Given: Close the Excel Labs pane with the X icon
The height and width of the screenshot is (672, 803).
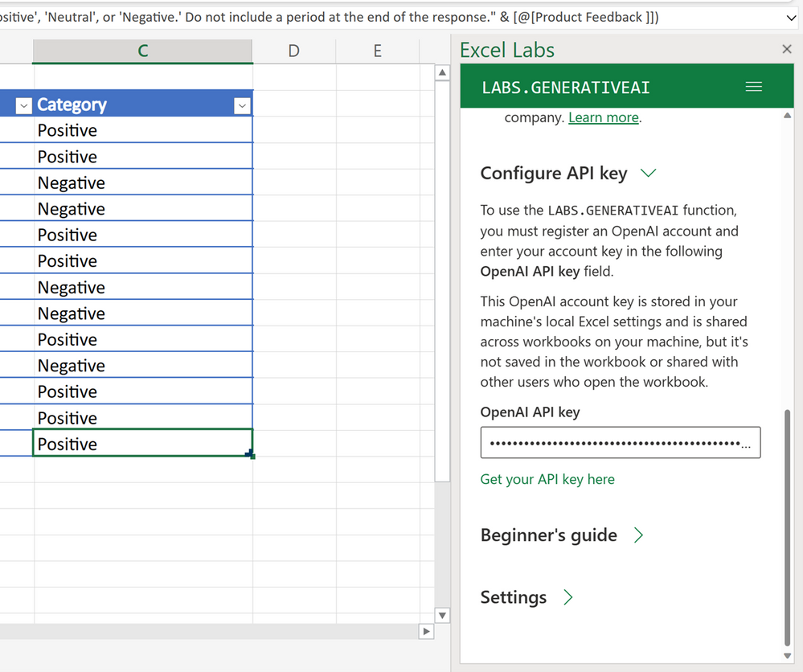Looking at the screenshot, I should click(x=786, y=49).
